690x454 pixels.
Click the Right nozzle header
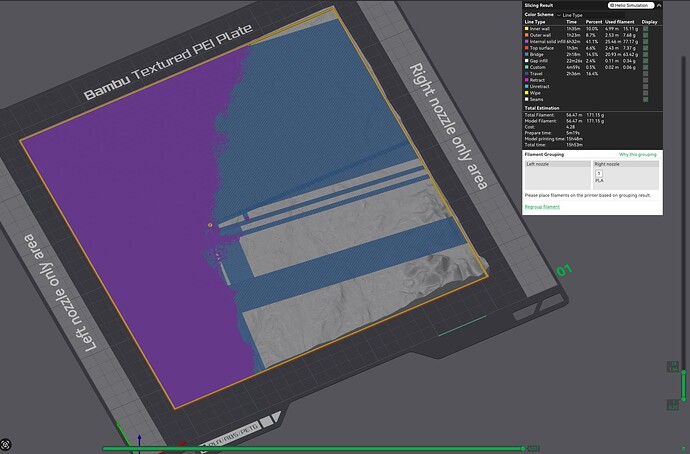pos(626,164)
